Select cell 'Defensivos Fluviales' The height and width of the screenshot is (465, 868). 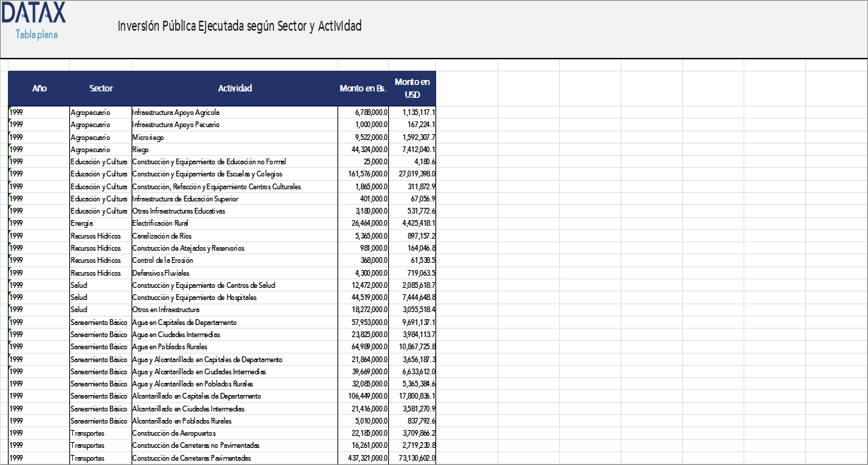pyautogui.click(x=235, y=273)
